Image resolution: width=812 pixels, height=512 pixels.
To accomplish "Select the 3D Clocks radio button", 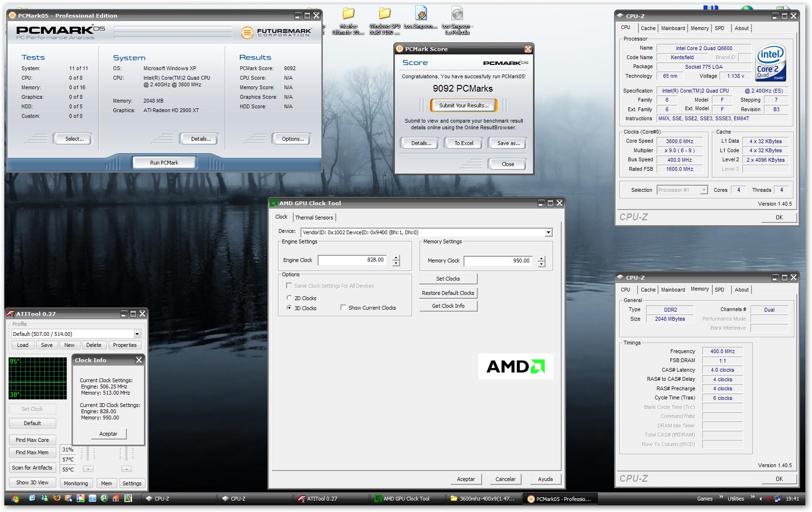I will pyautogui.click(x=289, y=308).
